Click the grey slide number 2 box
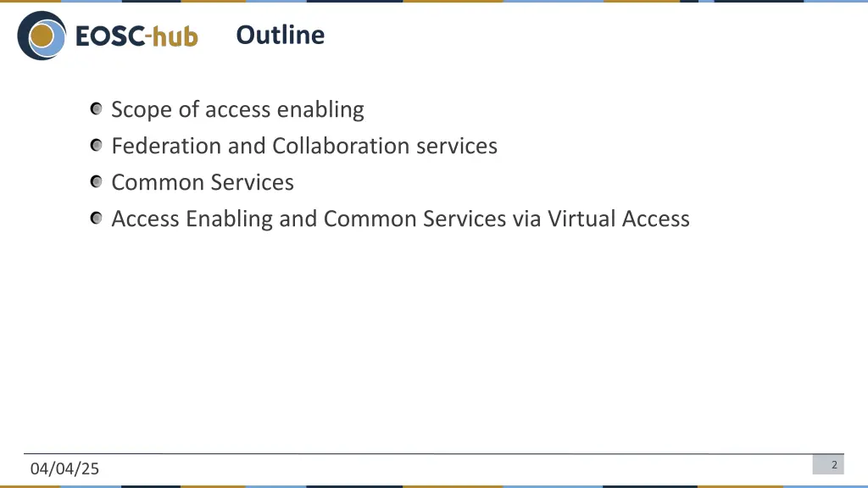 pyautogui.click(x=828, y=465)
